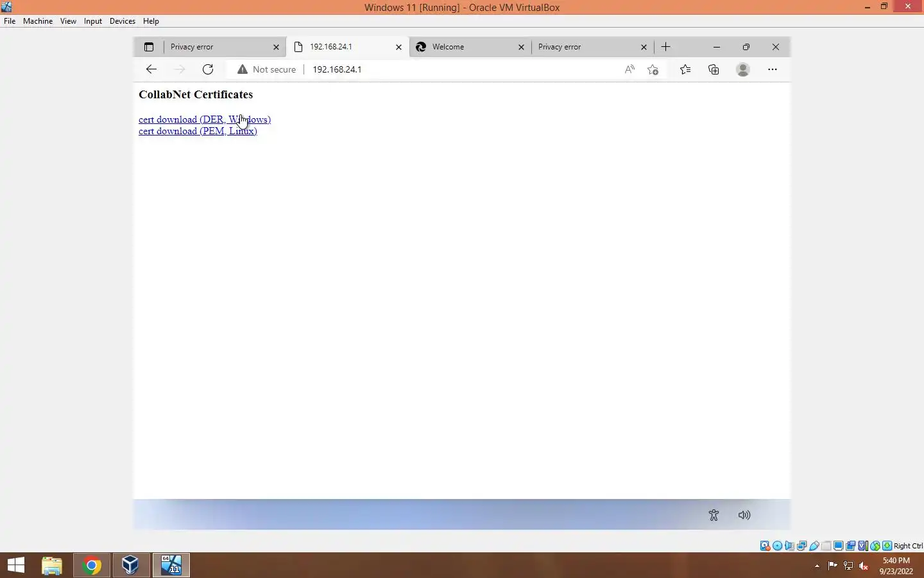
Task: Open File Explorer from the taskbar
Action: tap(52, 565)
